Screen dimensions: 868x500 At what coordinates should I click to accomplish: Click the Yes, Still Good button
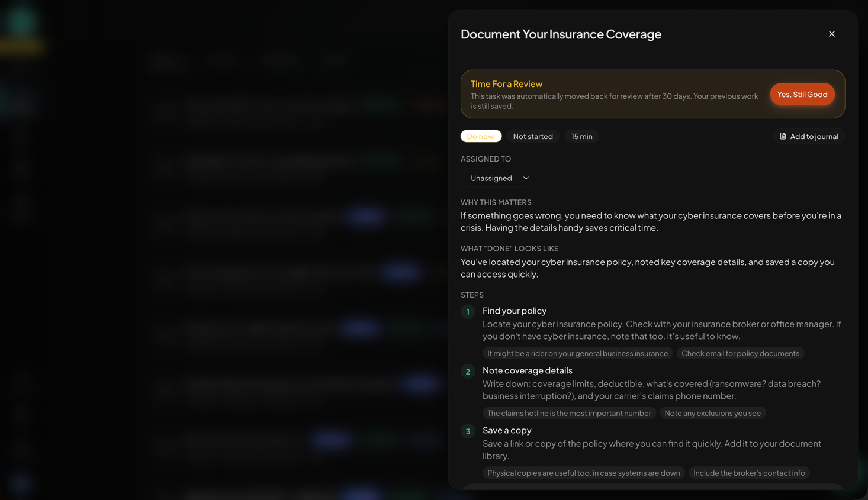(802, 94)
